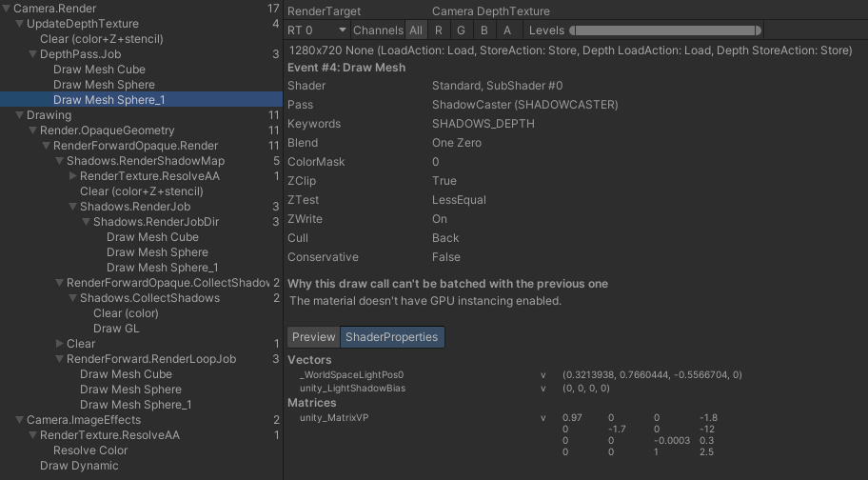The image size is (868, 480).
Task: Collapse the Shadows.RenderJobDir node
Action: pos(87,222)
